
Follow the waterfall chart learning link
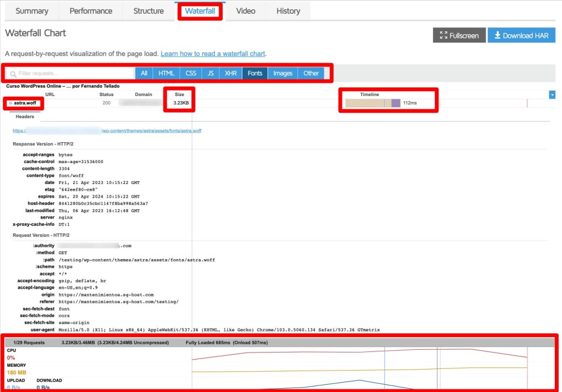(213, 54)
